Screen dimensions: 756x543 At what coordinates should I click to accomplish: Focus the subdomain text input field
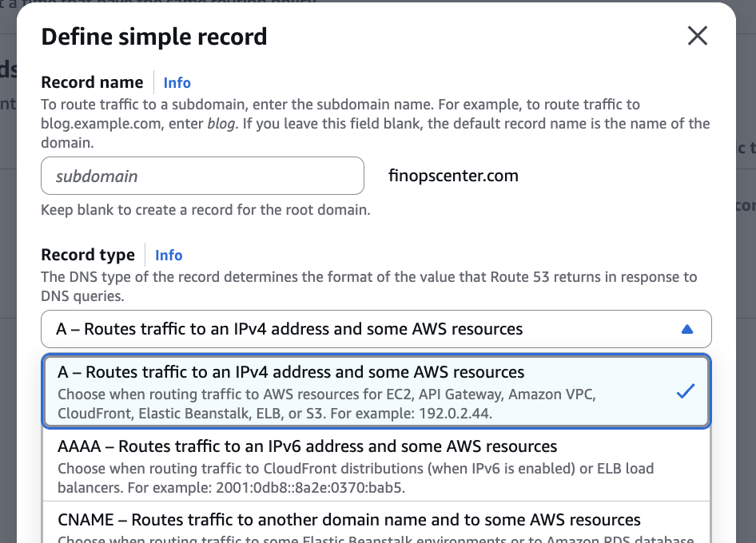[202, 176]
